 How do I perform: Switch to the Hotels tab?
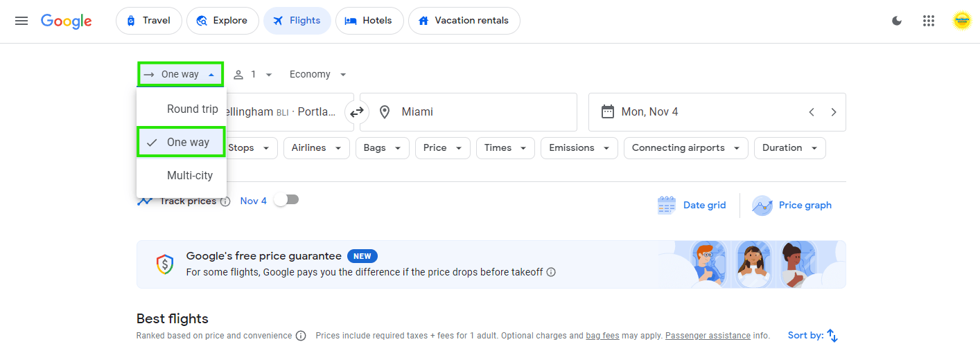click(369, 21)
